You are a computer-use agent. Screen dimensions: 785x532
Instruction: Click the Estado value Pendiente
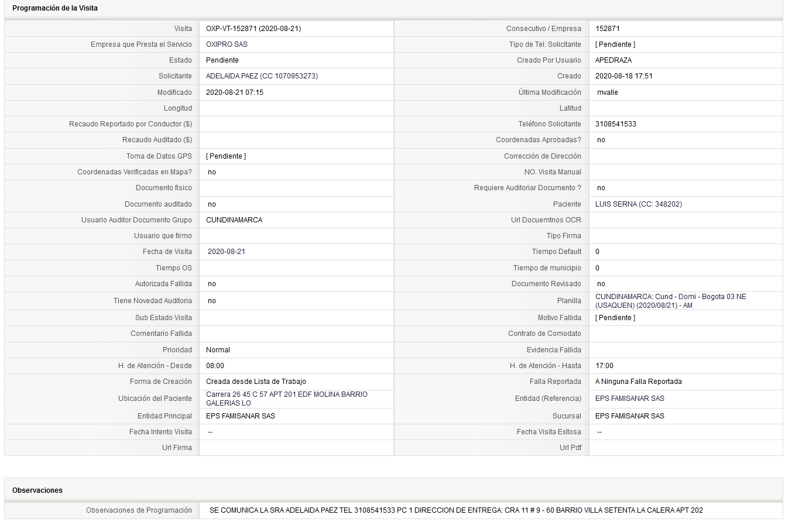tap(222, 60)
